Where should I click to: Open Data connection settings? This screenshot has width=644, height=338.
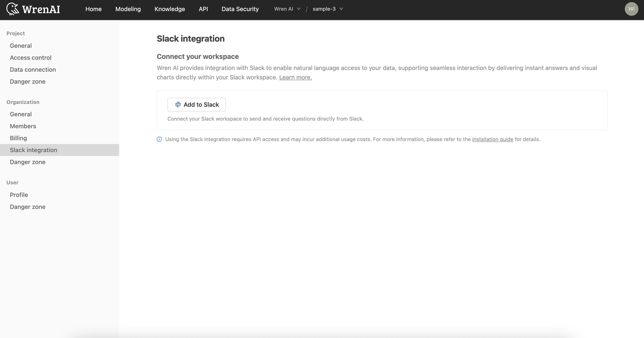coord(33,69)
